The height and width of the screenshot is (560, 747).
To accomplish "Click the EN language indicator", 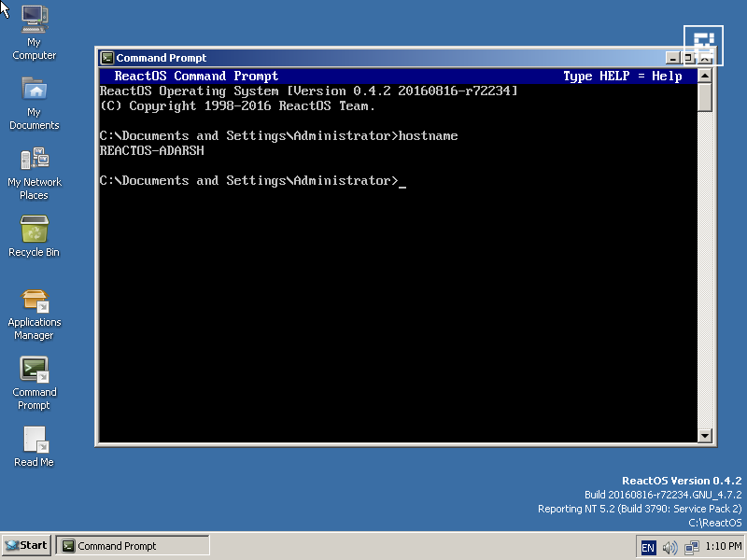I will pos(648,547).
